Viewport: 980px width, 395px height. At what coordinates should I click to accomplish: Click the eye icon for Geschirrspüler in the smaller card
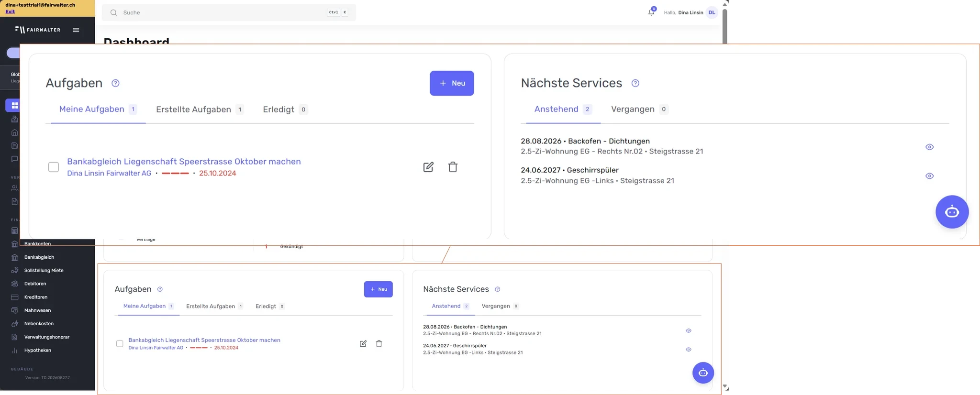(x=689, y=350)
